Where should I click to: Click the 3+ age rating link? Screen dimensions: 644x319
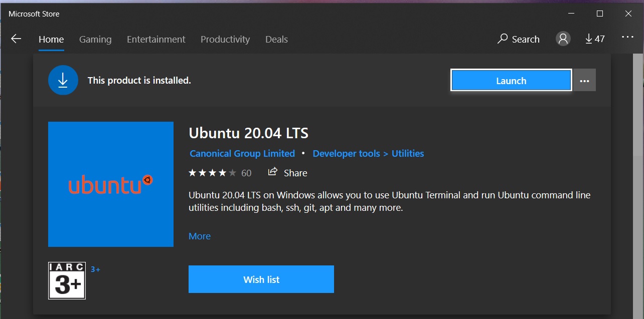tap(95, 269)
